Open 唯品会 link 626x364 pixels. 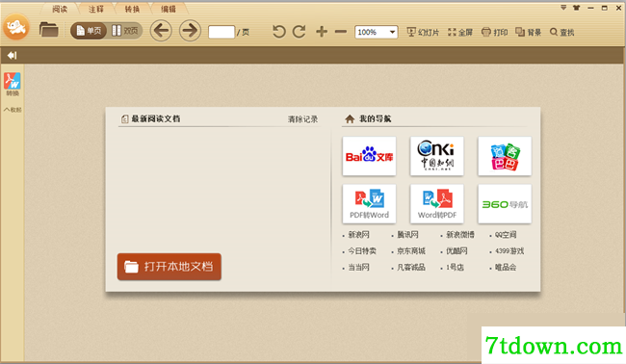(x=506, y=268)
